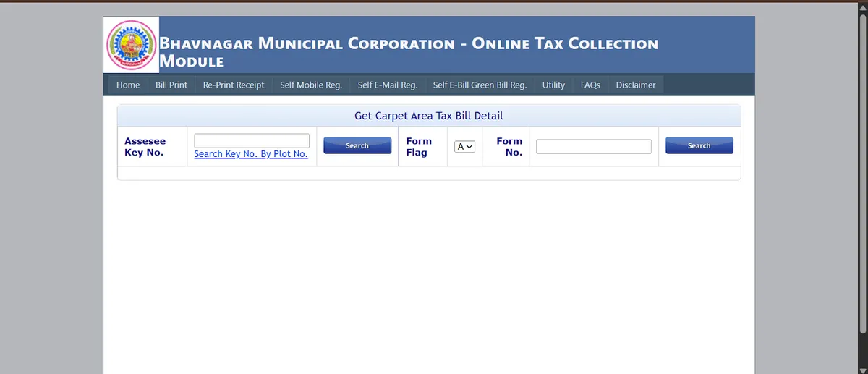This screenshot has height=374, width=868.
Task: Click the Get Carpet Area Tax Bill Detail header
Action: 428,116
